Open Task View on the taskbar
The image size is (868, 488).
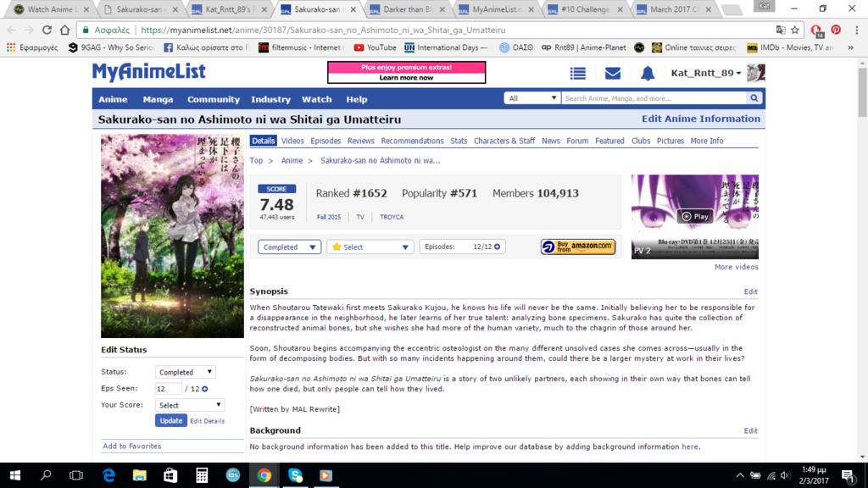[x=75, y=475]
